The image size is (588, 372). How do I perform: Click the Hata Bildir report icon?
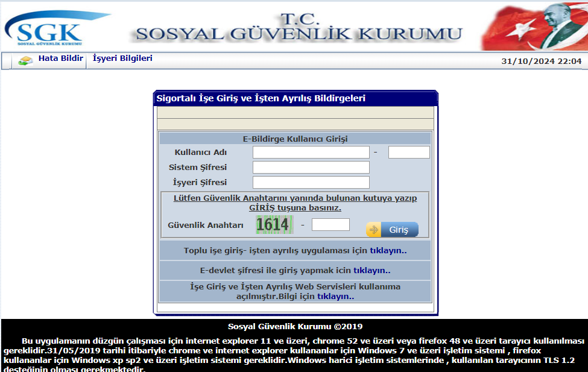pos(25,60)
